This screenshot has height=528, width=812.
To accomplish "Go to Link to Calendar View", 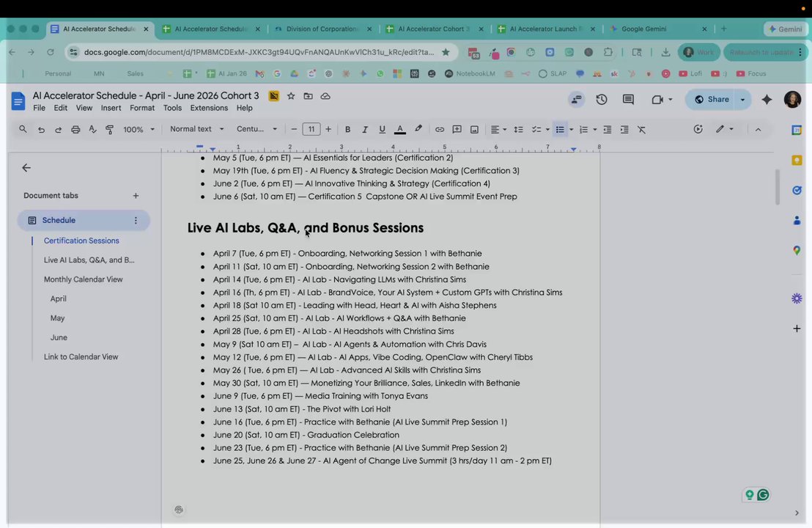I will click(x=81, y=356).
